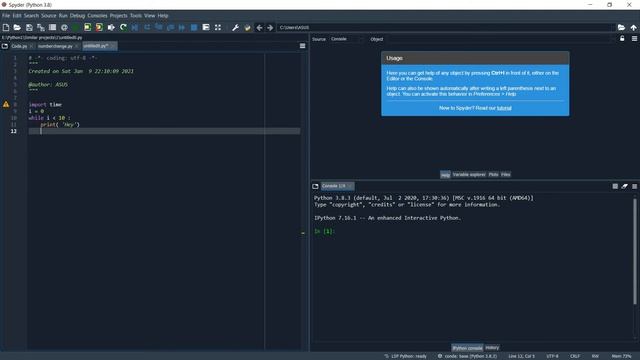This screenshot has height=360, width=640.
Task: Run cell and advance icon
Action: (99, 27)
